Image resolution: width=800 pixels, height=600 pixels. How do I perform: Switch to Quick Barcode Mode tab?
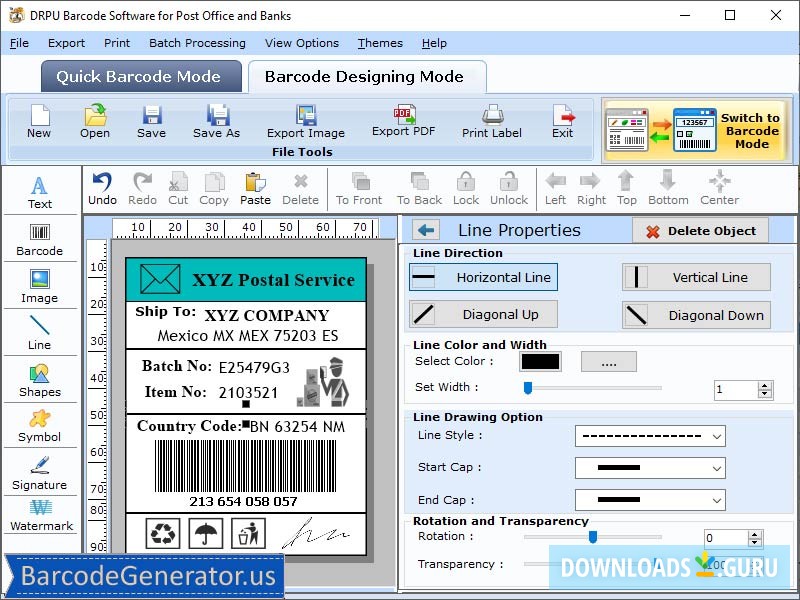tap(140, 76)
